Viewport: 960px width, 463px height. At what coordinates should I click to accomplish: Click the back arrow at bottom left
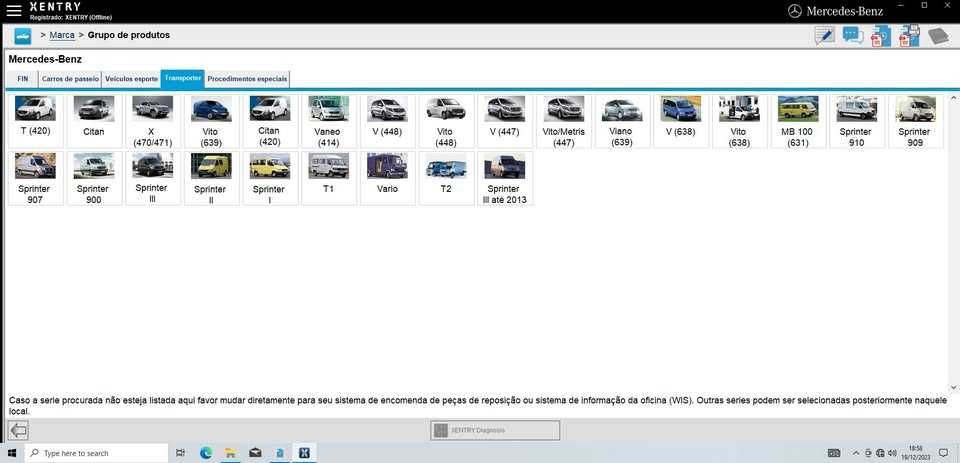(x=18, y=431)
